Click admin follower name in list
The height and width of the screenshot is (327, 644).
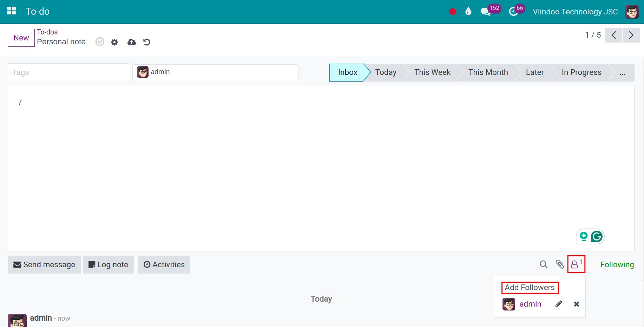pos(530,304)
